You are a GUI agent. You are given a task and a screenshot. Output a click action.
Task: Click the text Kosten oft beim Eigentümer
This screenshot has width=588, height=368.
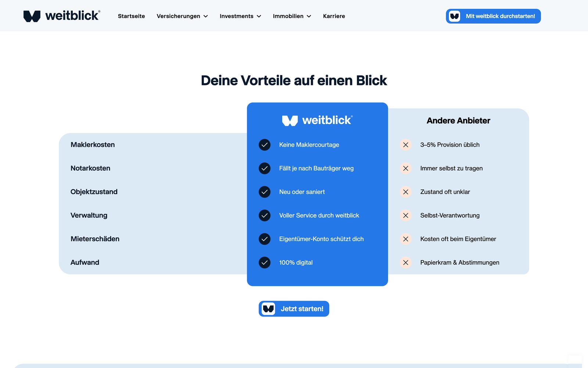tap(458, 239)
